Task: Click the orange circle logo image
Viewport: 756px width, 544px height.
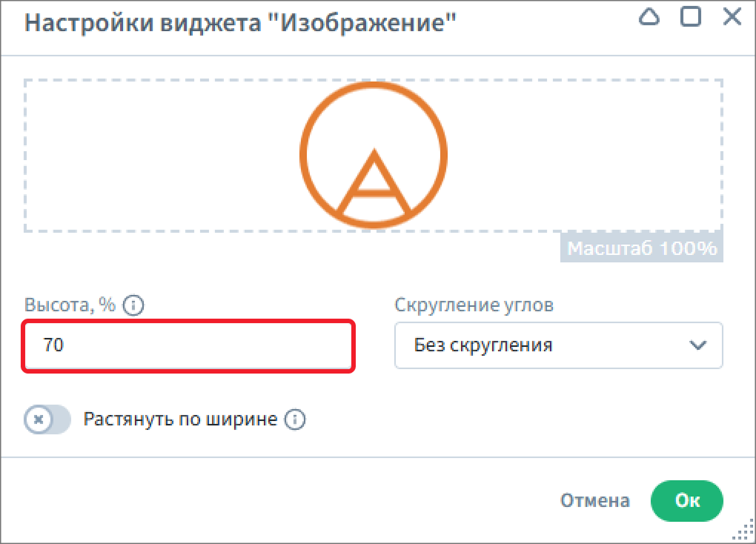Action: pyautogui.click(x=374, y=155)
